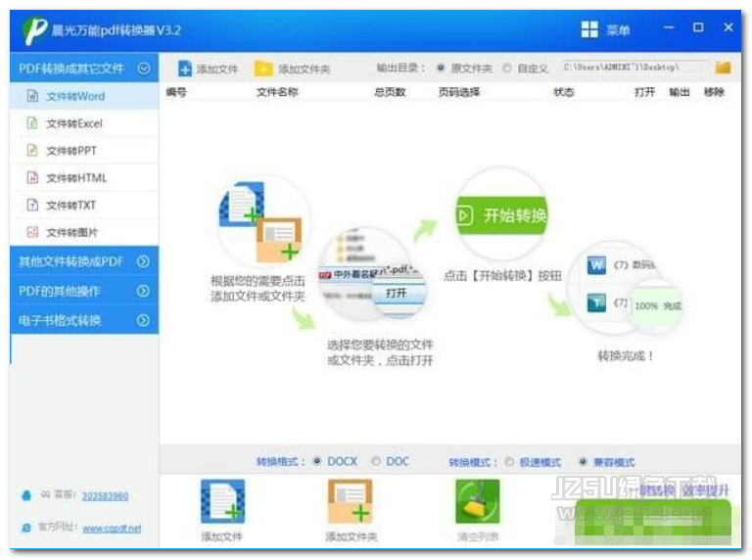Viewport: 752px width, 560px height.
Task: Click the 电子书格式转换 section header
Action: (84, 320)
